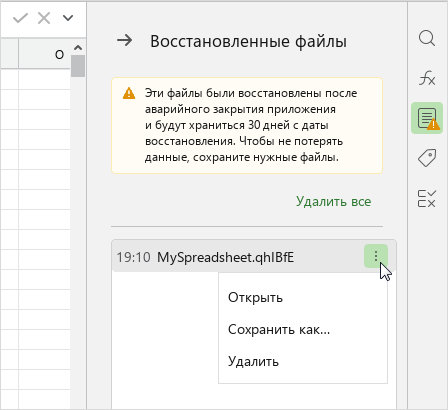This screenshot has width=448, height=410.
Task: Choose Сохранить как... from the menu
Action: click(x=303, y=329)
